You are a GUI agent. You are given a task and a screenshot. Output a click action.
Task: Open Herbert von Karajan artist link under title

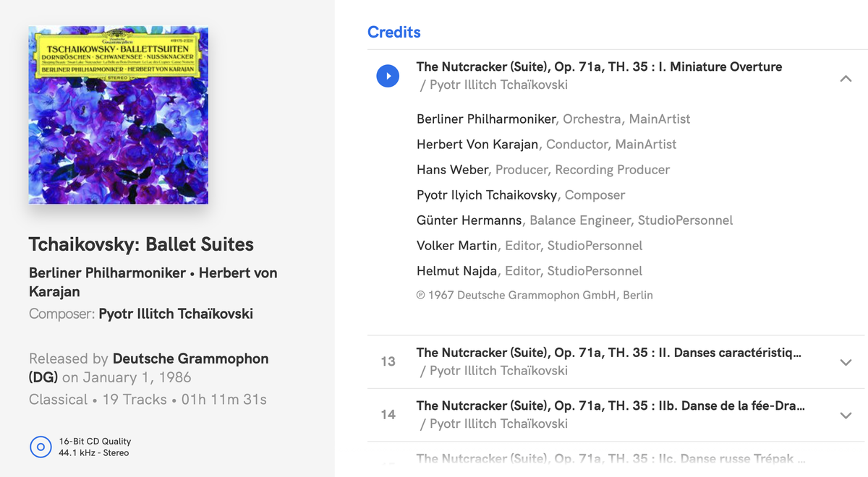click(x=153, y=283)
